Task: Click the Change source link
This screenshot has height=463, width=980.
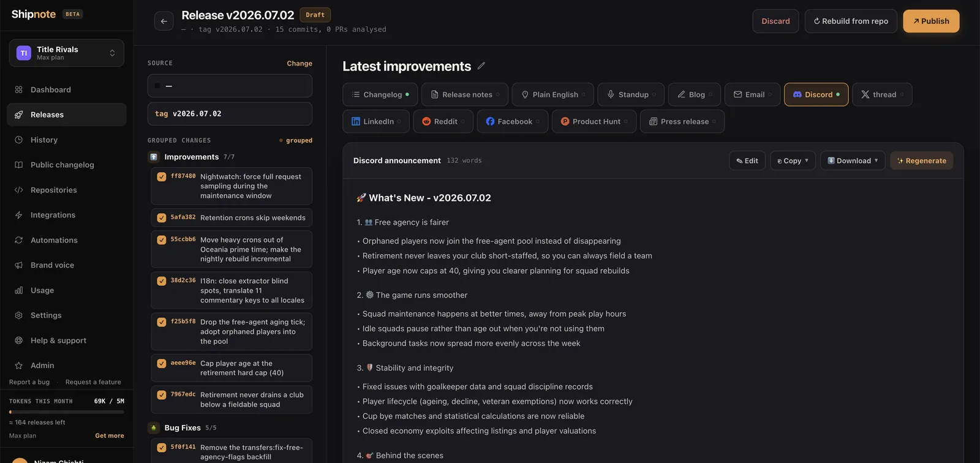Action: [x=300, y=63]
